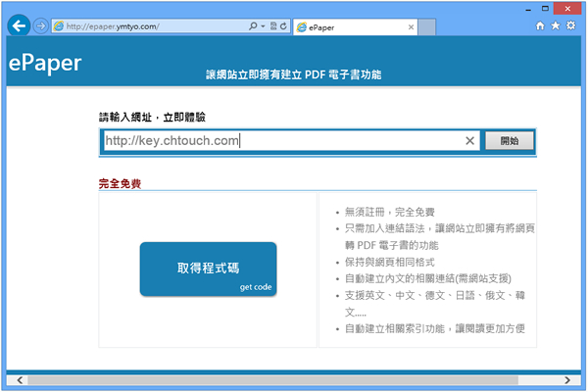Click the horizontal scrollbar right arrow
This screenshot has height=392, width=588.
pos(567,380)
